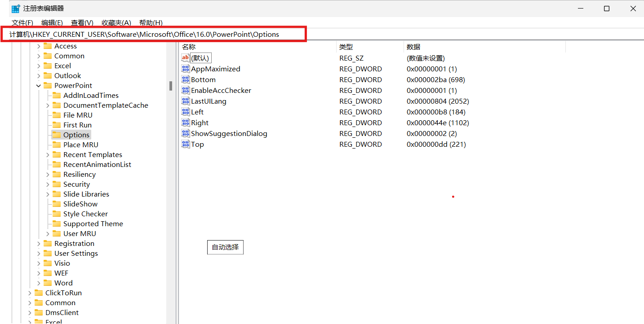Select the WEF folder icon
The image size is (644, 324).
(48, 273)
